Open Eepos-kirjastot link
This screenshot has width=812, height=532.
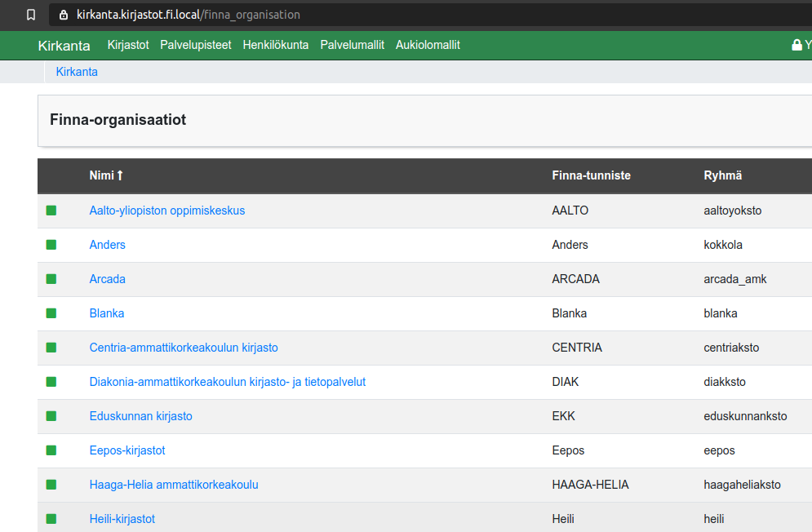[126, 450]
